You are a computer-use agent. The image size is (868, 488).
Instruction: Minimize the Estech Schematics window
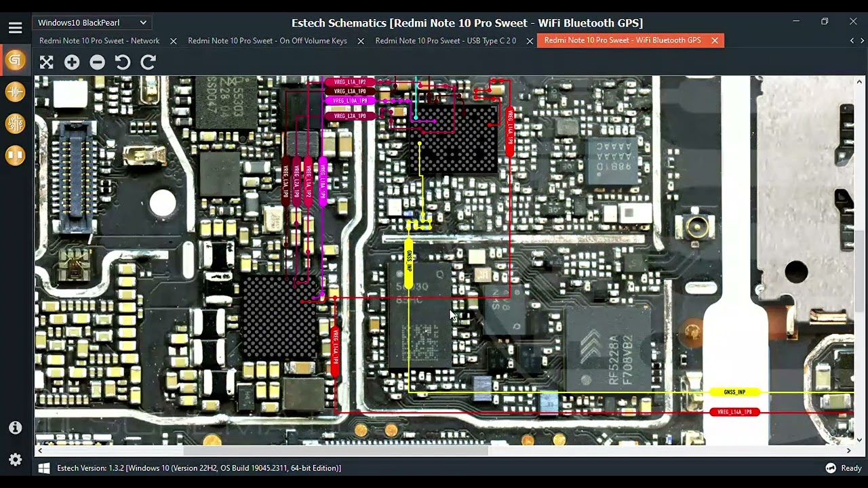point(796,22)
